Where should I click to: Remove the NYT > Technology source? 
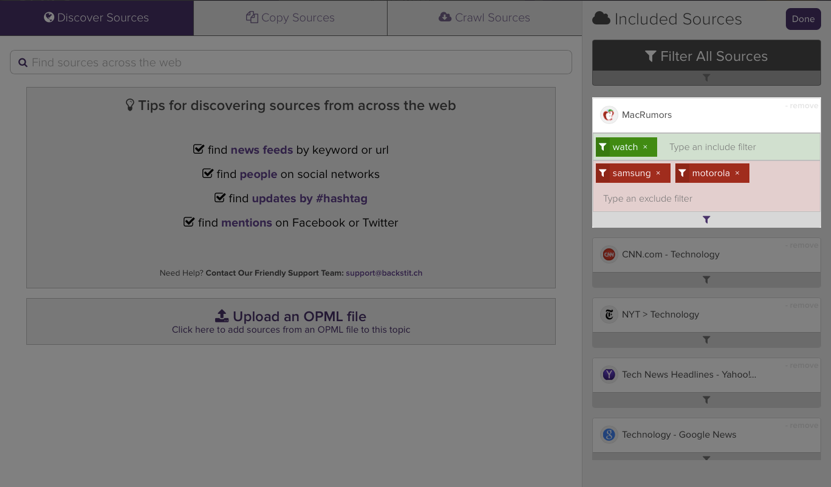point(802,305)
